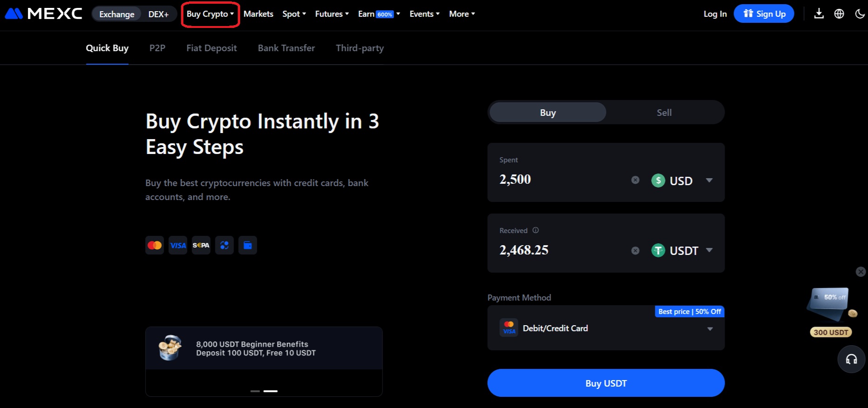
Task: Click the Received info icon
Action: pos(536,230)
